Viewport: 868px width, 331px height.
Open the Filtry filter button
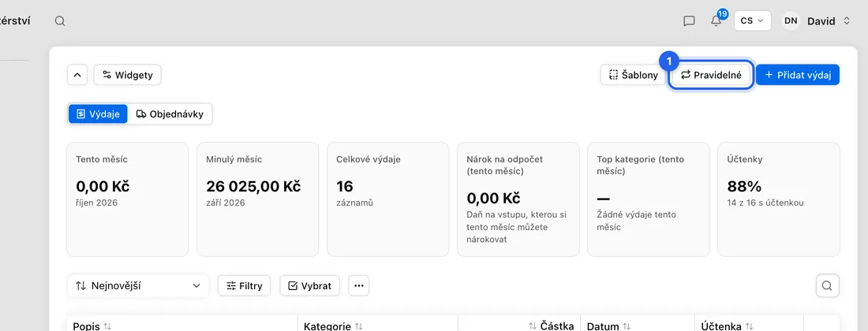click(244, 286)
